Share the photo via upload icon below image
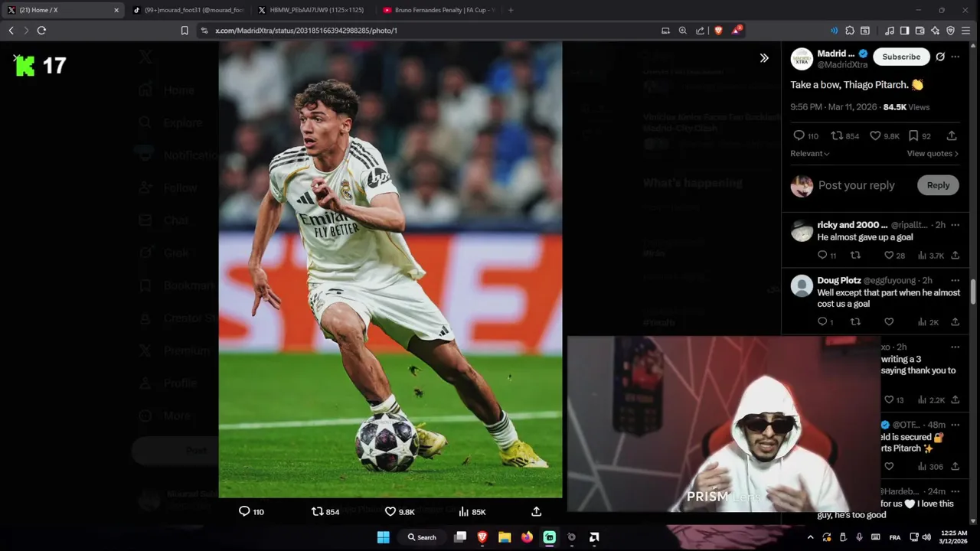The height and width of the screenshot is (551, 980). (536, 511)
